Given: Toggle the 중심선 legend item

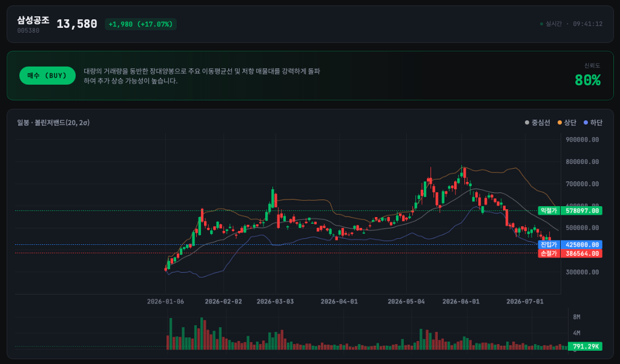Looking at the screenshot, I should pos(538,123).
